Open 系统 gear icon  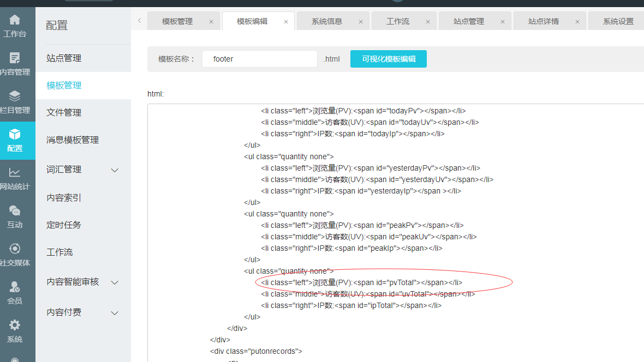click(x=15, y=325)
